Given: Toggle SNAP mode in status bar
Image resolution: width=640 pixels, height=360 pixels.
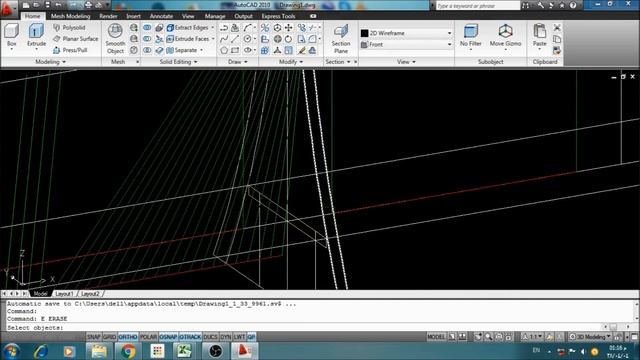Looking at the screenshot, I should point(93,337).
